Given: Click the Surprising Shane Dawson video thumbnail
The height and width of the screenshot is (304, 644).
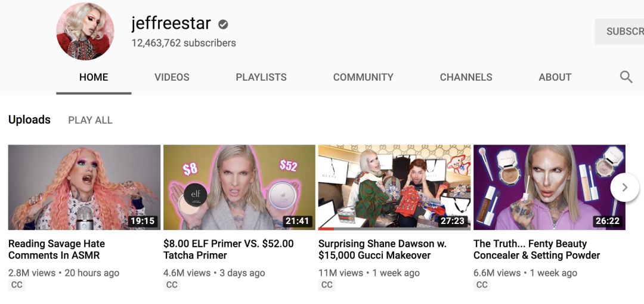Looking at the screenshot, I should point(394,187).
